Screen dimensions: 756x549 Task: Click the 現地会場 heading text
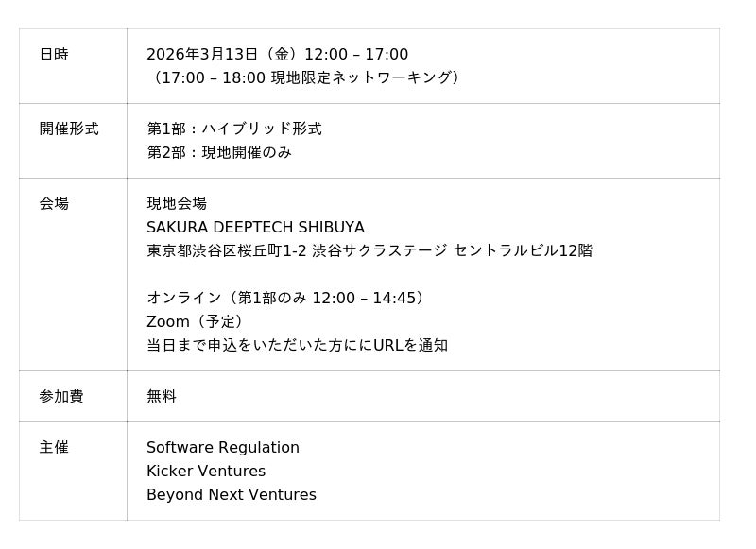point(177,203)
